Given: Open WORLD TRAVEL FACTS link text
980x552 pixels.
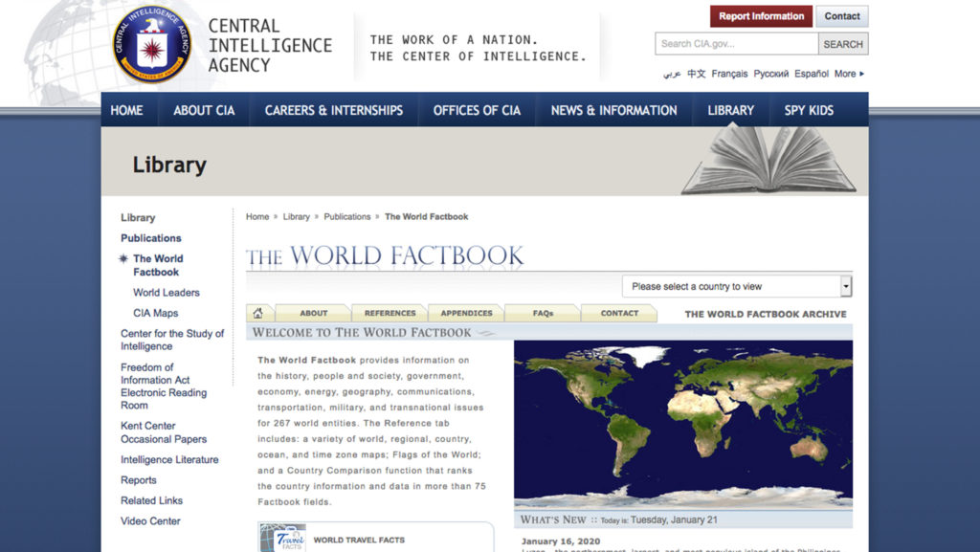Looking at the screenshot, I should pos(359,541).
